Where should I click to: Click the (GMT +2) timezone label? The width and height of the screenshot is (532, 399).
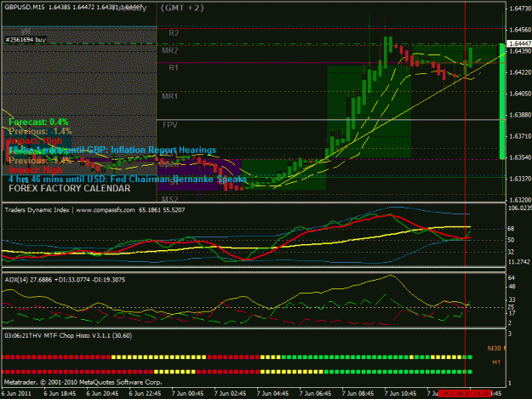click(182, 8)
